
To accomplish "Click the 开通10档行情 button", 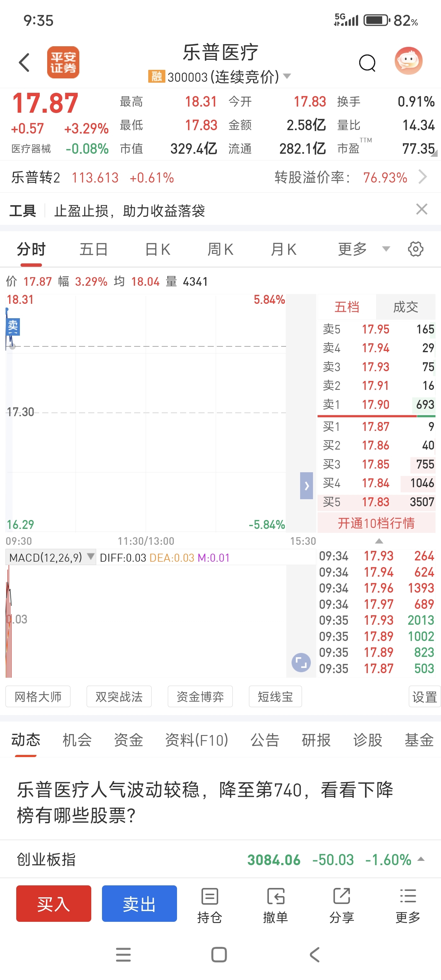I will (x=376, y=523).
